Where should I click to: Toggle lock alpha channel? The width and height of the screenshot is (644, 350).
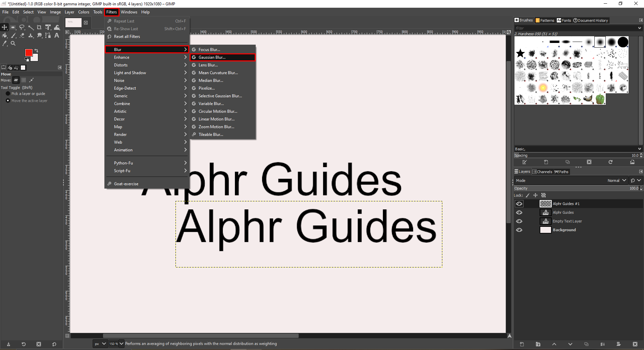pos(543,195)
